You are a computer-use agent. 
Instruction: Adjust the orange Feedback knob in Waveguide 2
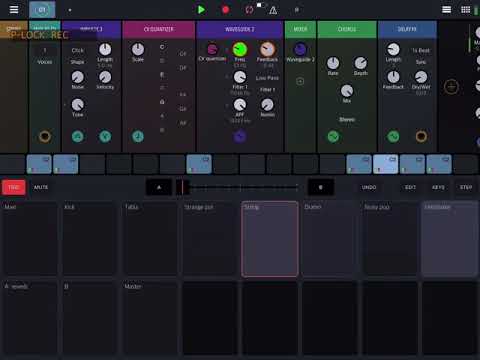(267, 50)
